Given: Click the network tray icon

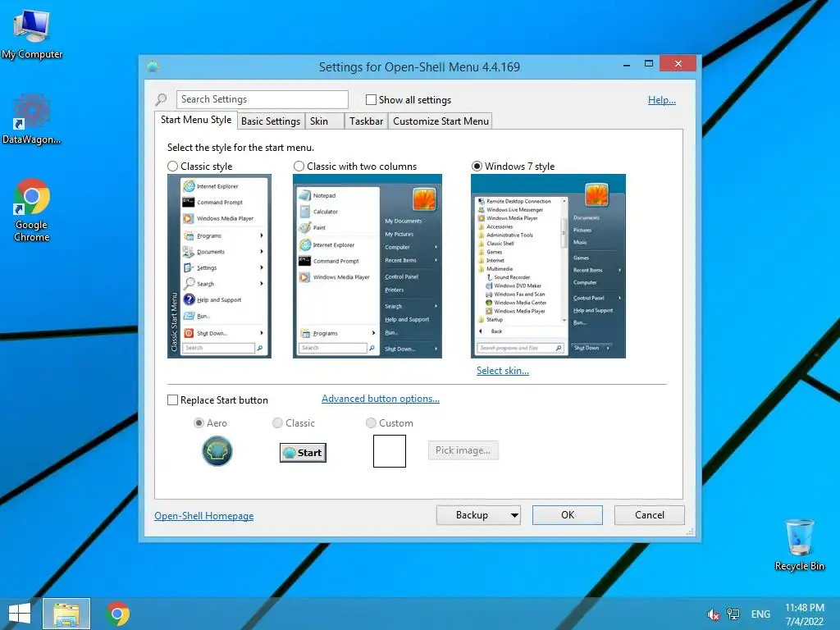Looking at the screenshot, I should coord(733,614).
